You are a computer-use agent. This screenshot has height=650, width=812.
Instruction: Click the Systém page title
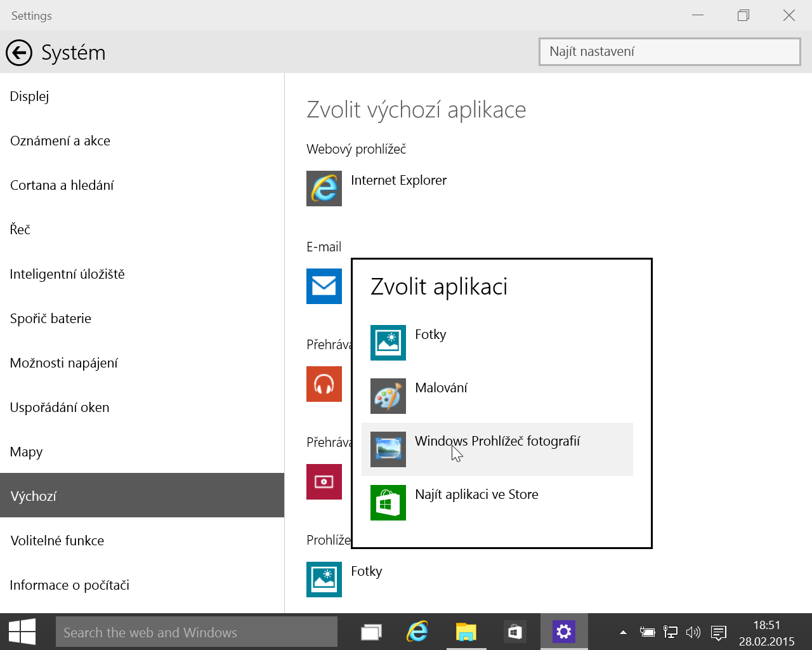tap(74, 53)
